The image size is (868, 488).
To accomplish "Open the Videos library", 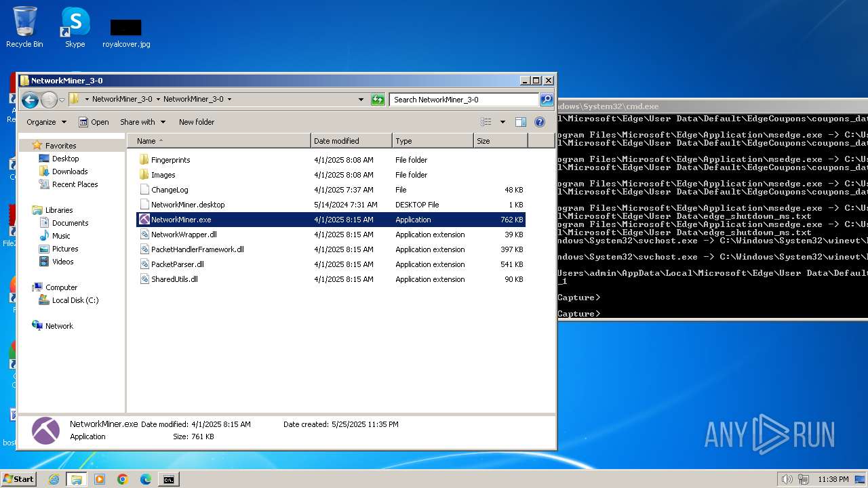I will (62, 262).
